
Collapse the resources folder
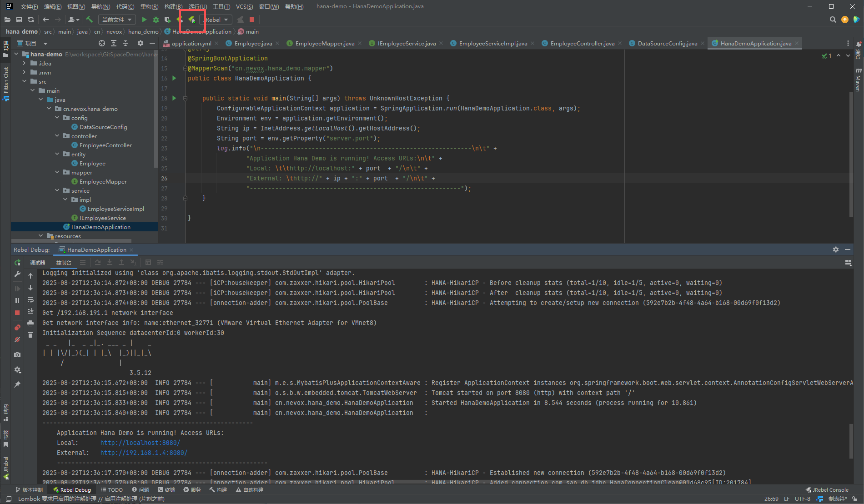point(40,236)
